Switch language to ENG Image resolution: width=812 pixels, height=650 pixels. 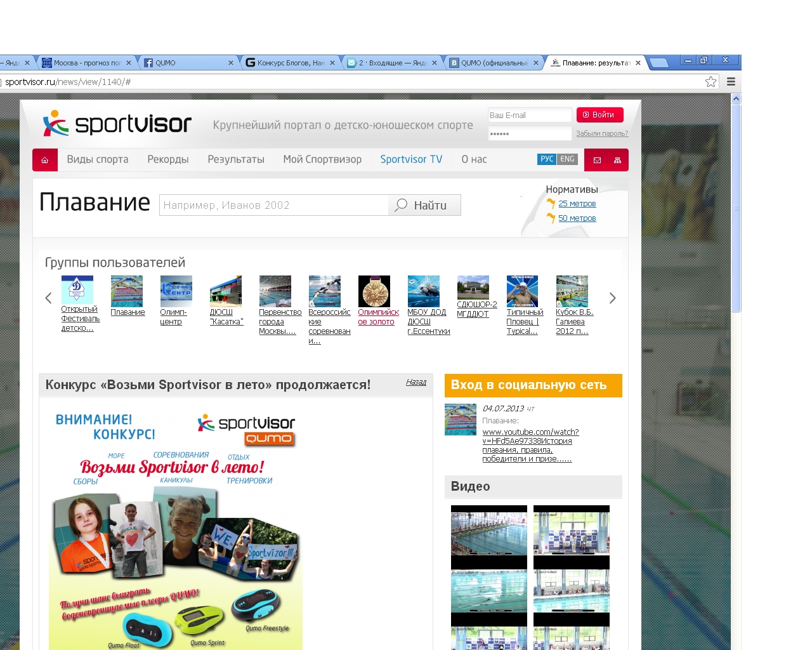pyautogui.click(x=567, y=159)
